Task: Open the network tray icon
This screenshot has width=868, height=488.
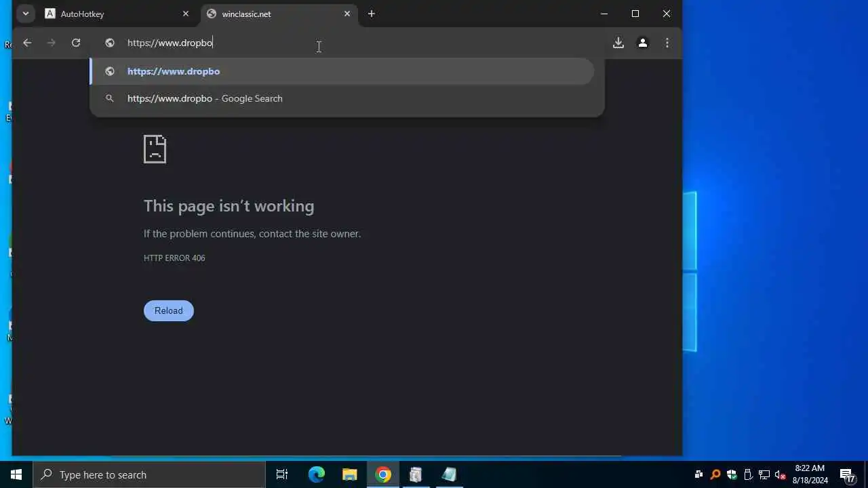Action: 764,474
